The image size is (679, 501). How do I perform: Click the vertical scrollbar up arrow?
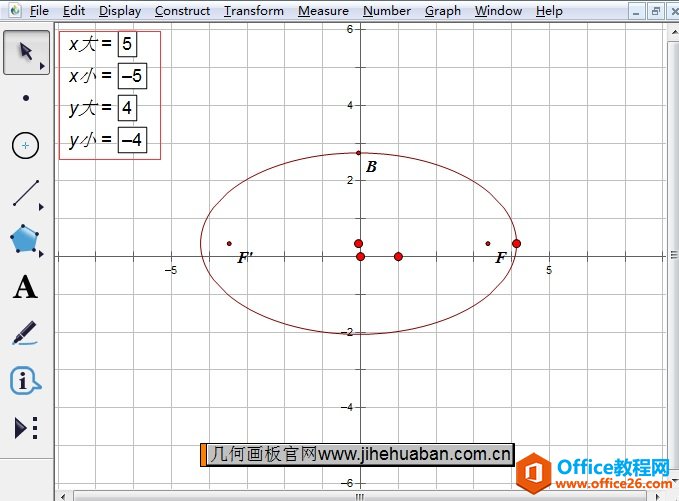tap(674, 32)
